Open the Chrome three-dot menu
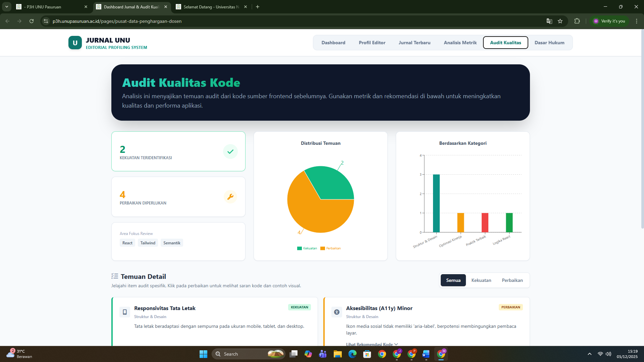This screenshot has width=644, height=362. click(637, 21)
